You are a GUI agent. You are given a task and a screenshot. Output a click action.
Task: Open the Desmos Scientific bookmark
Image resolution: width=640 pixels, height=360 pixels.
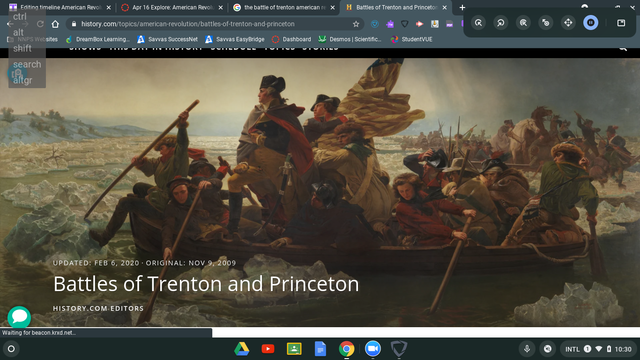pos(350,39)
